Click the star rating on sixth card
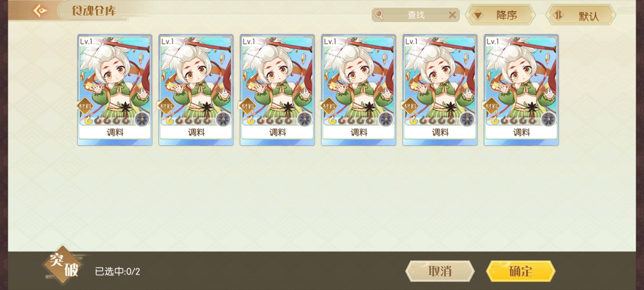Viewport: 644px width, 290px height. click(513, 121)
